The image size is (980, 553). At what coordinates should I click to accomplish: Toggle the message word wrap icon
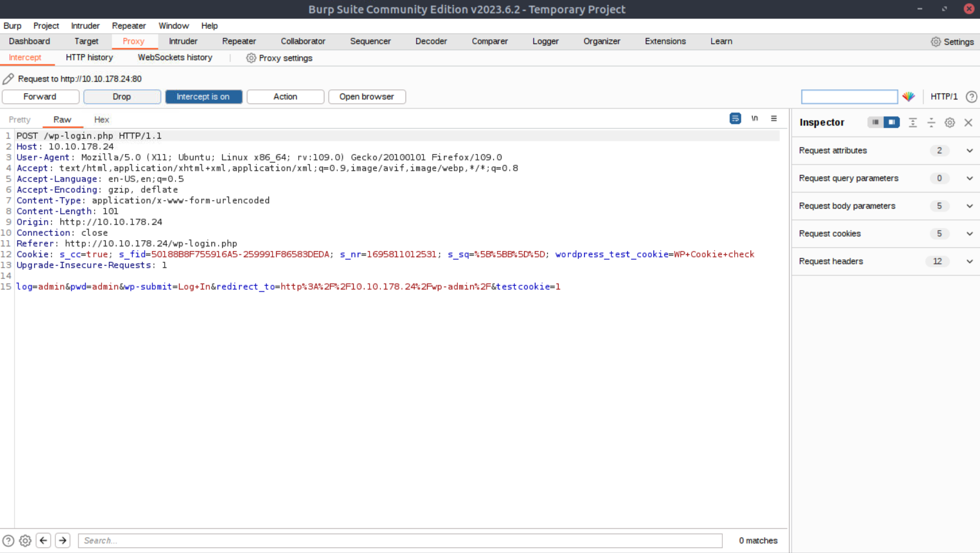point(735,118)
